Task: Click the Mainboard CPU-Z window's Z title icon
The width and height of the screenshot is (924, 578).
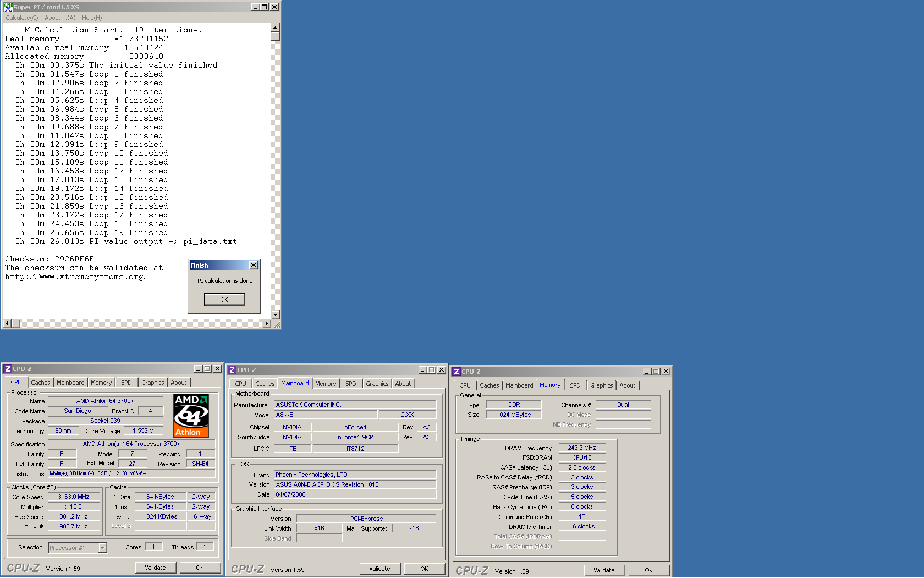Action: pos(232,370)
